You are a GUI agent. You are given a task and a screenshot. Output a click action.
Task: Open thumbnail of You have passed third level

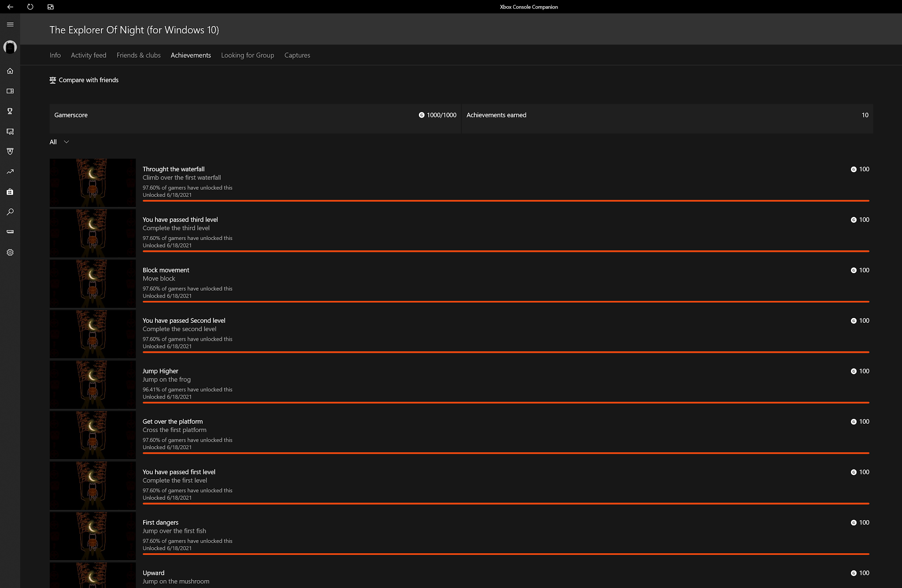92,233
